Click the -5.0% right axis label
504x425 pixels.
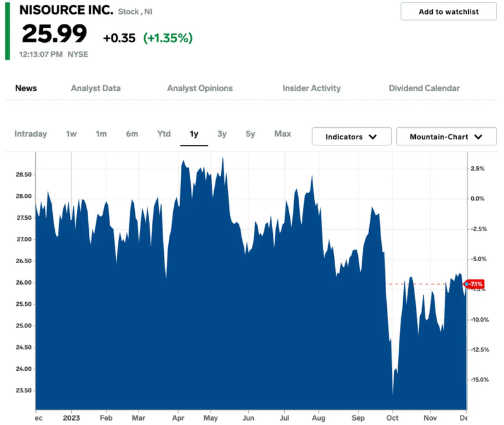point(479,259)
